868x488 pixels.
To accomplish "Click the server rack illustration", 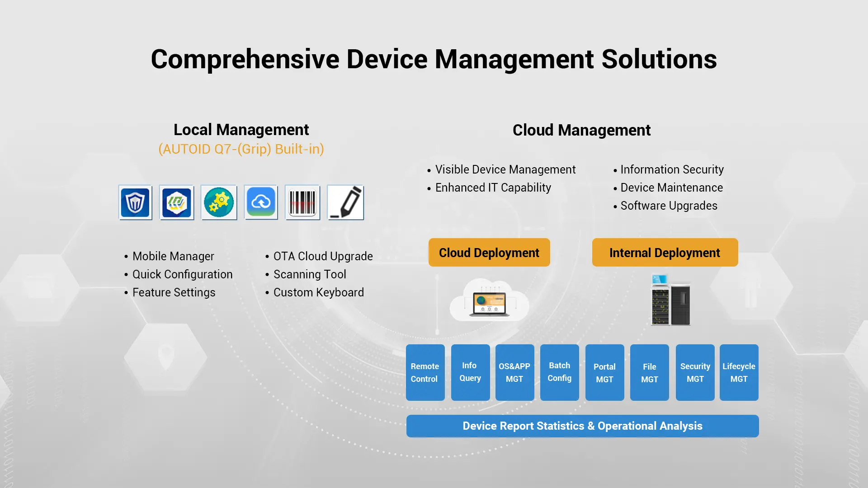I will [670, 300].
